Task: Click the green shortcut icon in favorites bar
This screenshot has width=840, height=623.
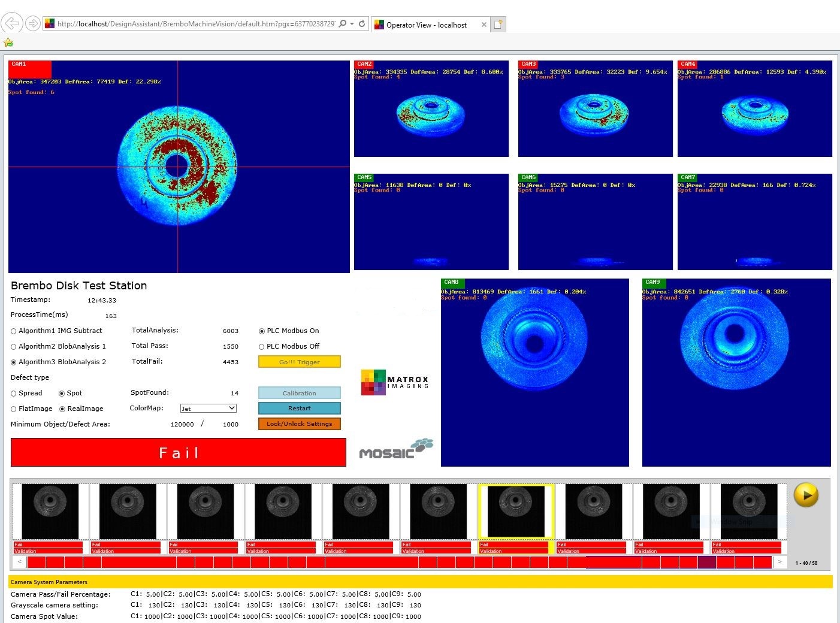Action: 8,43
